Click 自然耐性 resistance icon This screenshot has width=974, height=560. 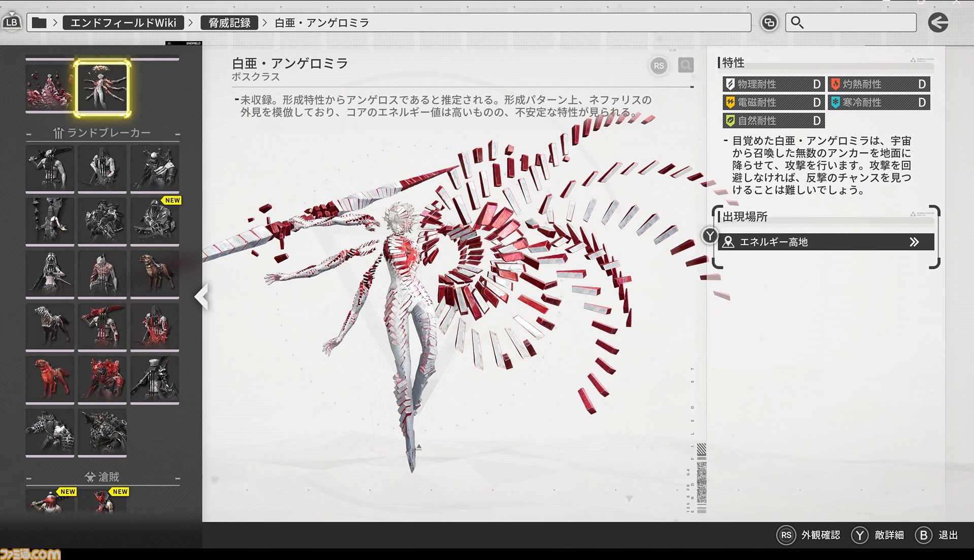pos(730,121)
